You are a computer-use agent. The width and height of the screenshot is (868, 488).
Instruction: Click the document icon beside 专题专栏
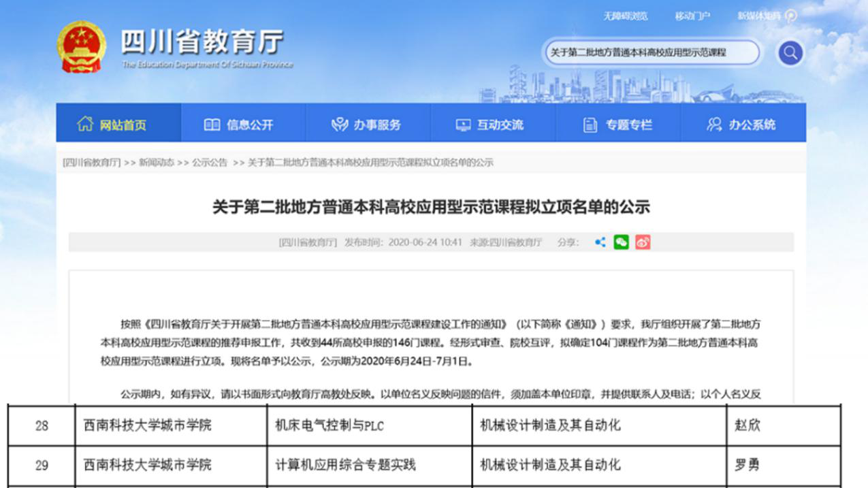pyautogui.click(x=590, y=125)
